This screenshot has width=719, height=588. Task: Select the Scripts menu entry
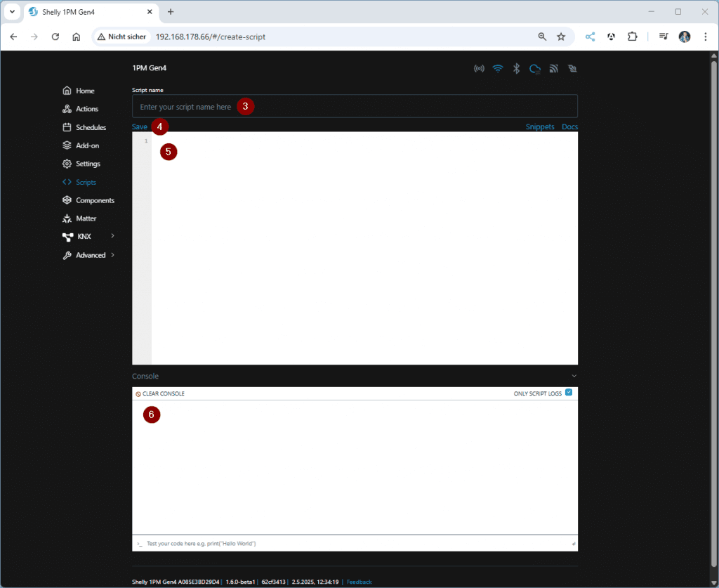pyautogui.click(x=84, y=182)
